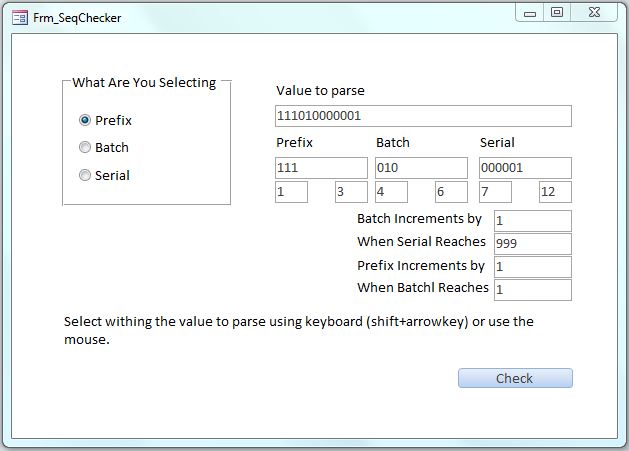Click into the Value to parse field
Screen dimensions: 629x451
click(423, 116)
